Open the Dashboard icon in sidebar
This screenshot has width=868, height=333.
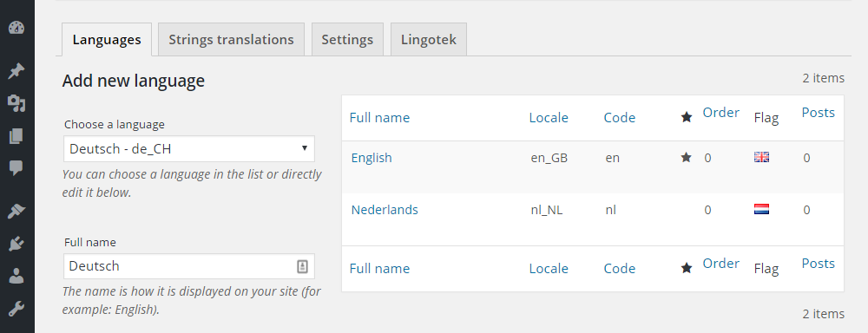pyautogui.click(x=16, y=28)
